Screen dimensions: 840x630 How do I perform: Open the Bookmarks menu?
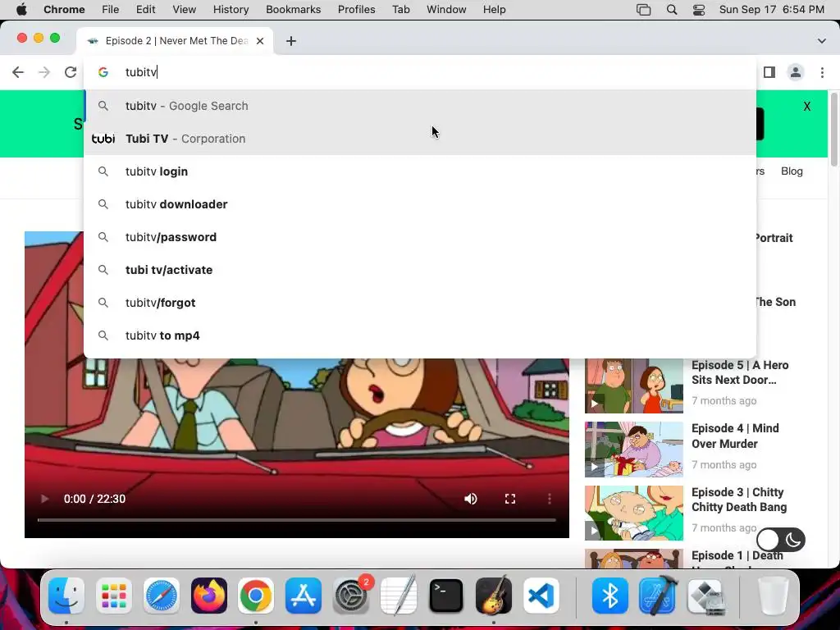[x=293, y=9]
